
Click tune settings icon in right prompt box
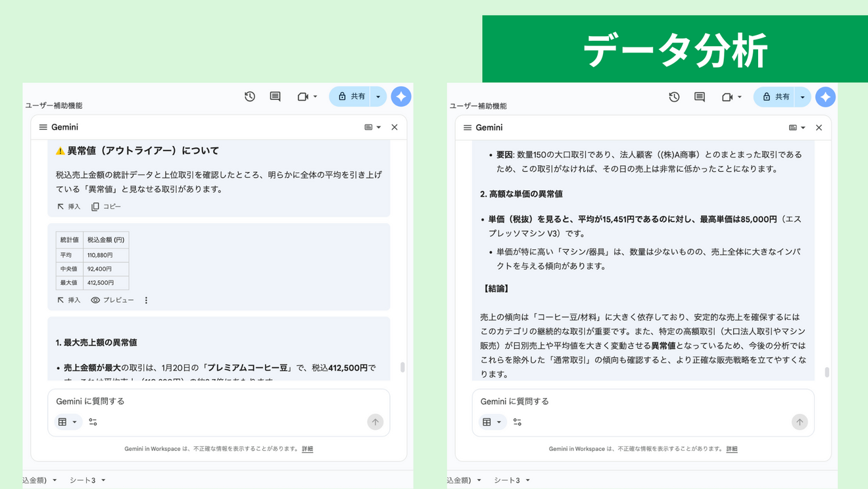(518, 422)
